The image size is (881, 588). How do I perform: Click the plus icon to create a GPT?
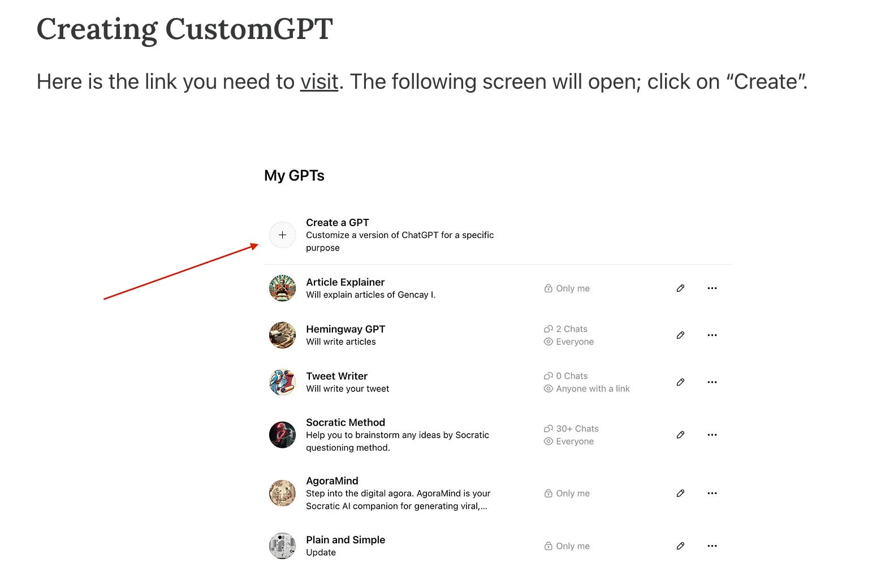282,235
